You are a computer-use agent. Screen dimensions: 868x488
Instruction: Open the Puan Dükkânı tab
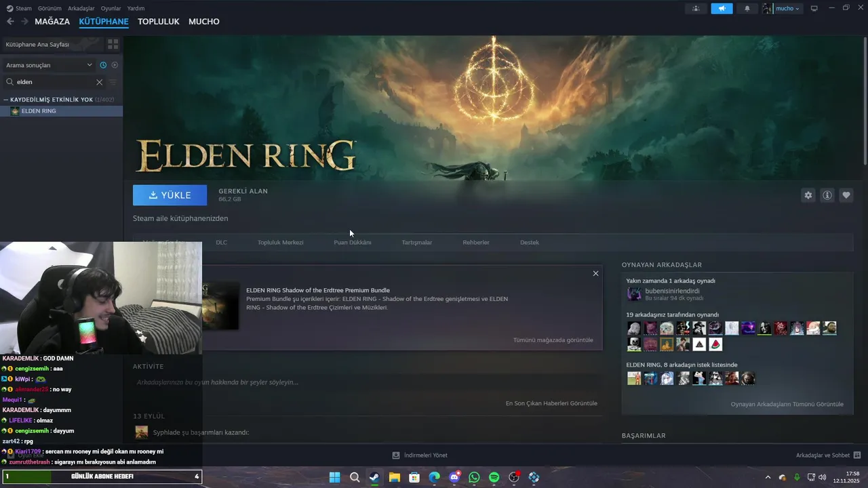click(353, 243)
